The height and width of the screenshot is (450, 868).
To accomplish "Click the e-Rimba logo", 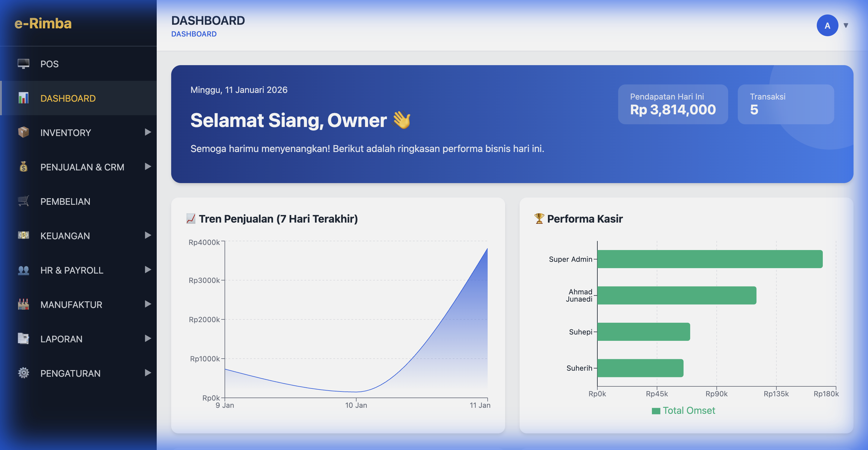I will coord(42,24).
